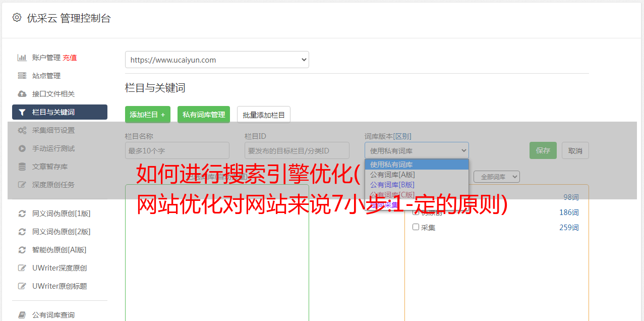The width and height of the screenshot is (644, 321).
Task: Click the 98词 count
Action: pyautogui.click(x=571, y=197)
